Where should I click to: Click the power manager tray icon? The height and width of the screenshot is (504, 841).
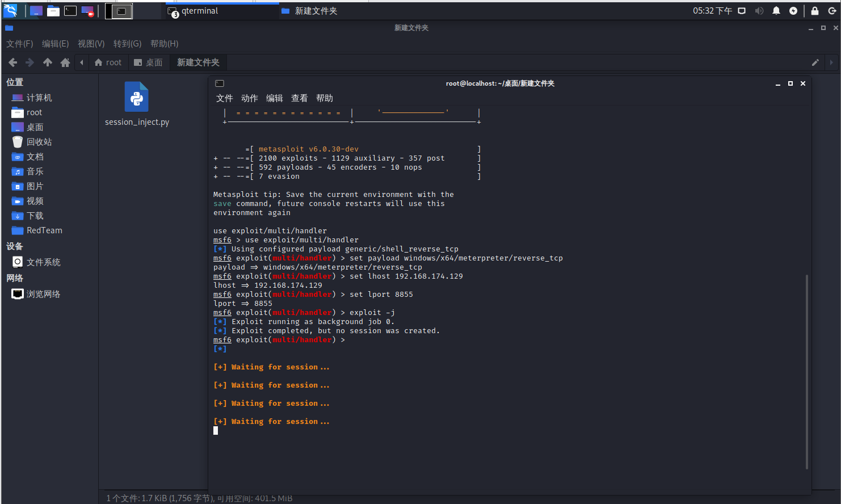tap(793, 11)
